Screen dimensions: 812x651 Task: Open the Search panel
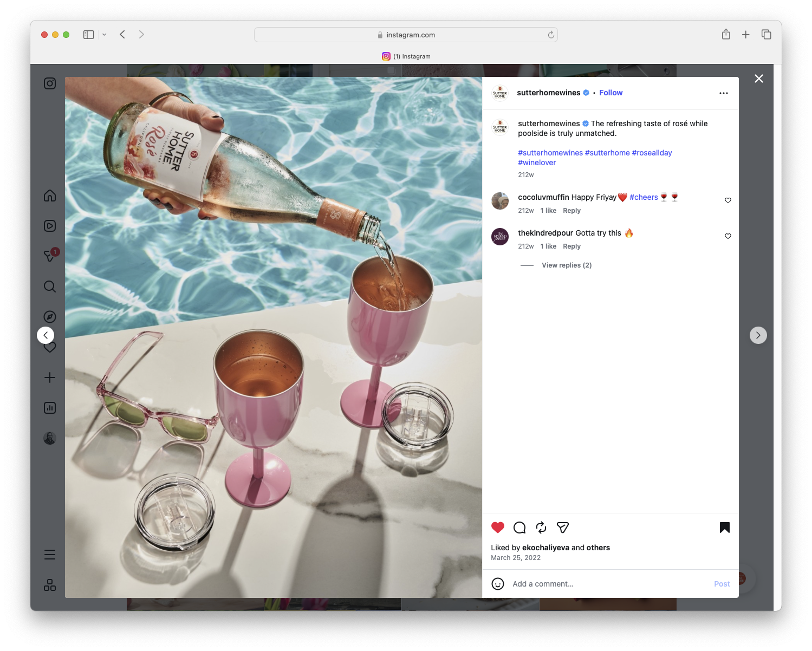click(49, 287)
